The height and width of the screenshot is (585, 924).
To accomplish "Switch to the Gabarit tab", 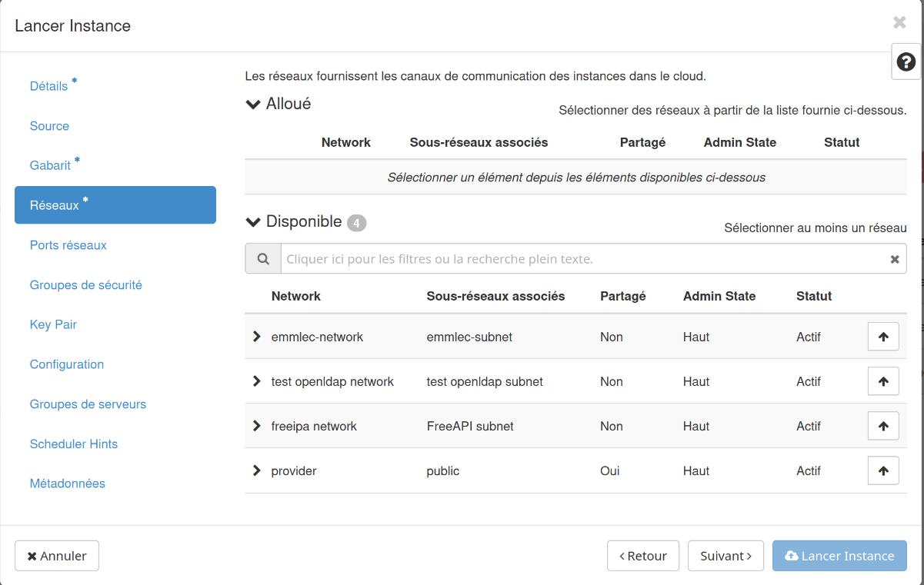I will [50, 165].
